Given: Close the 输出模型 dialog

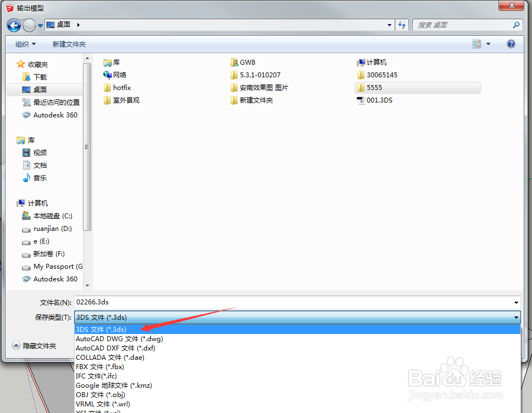Looking at the screenshot, I should point(512,5).
